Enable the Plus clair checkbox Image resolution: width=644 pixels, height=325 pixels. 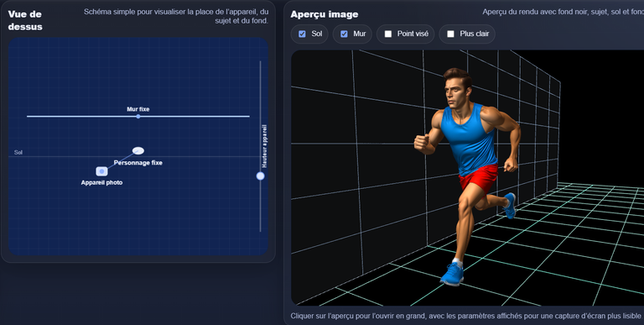pyautogui.click(x=450, y=34)
